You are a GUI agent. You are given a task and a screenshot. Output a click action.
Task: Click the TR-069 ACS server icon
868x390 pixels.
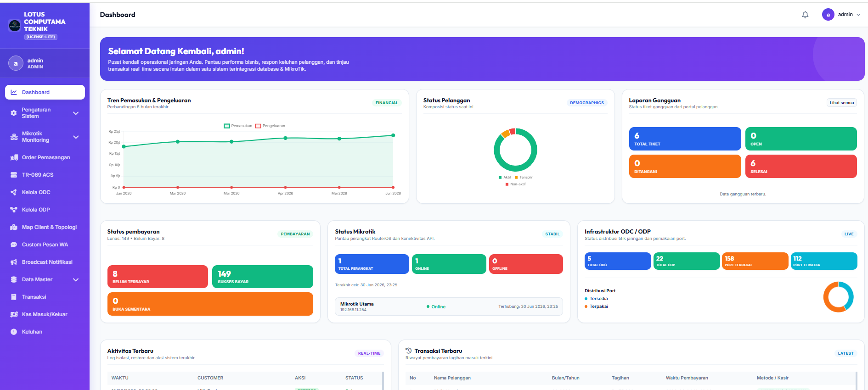pos(14,175)
